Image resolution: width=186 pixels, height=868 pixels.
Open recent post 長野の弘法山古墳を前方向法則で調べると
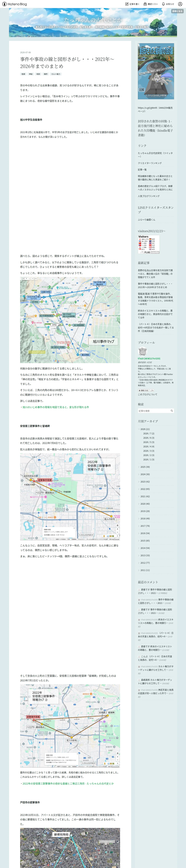tap(155, 274)
